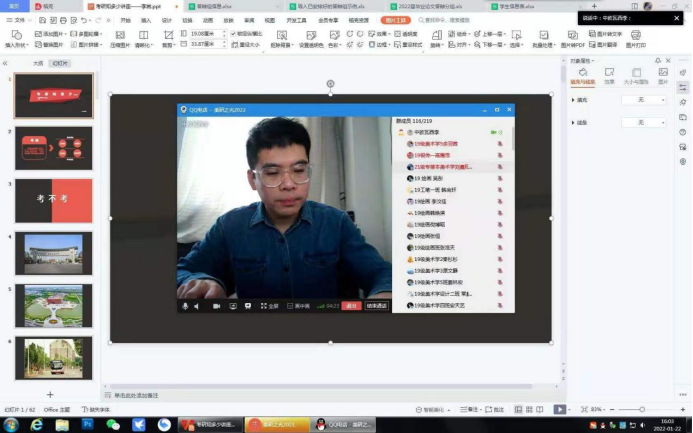Collapse the slide thumbnail panel
Screen dimensions: 693x433
click(5, 63)
